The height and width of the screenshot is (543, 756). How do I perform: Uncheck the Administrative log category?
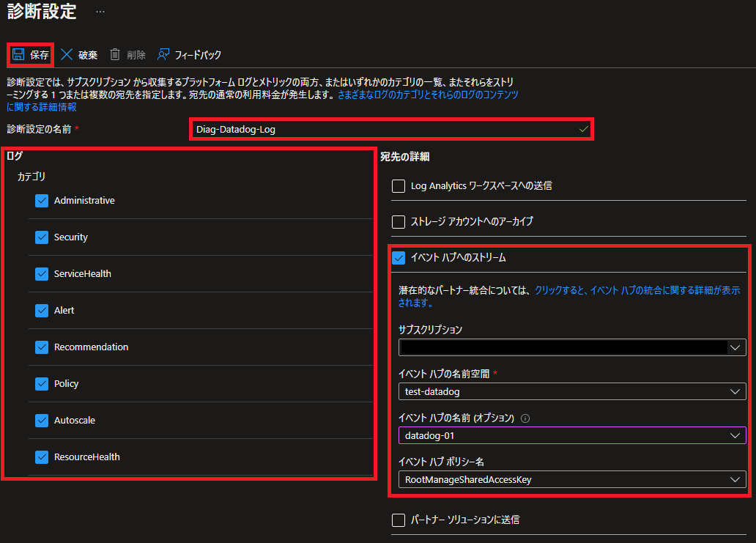point(42,201)
